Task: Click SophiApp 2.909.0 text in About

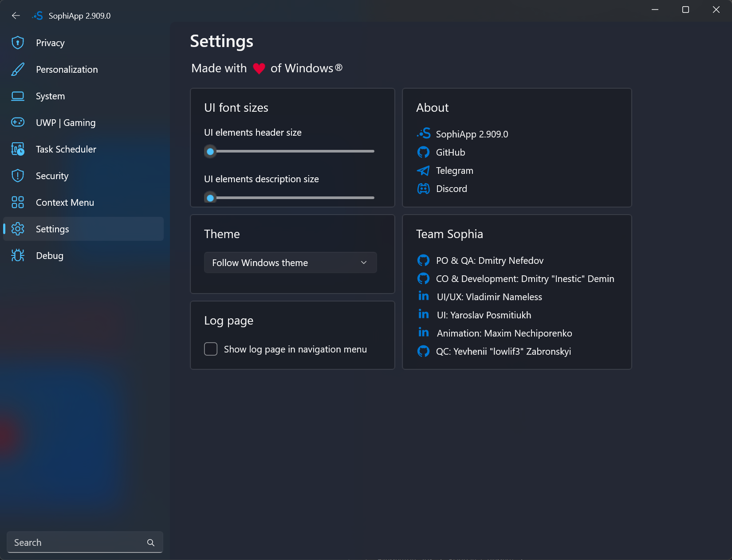Action: tap(472, 134)
